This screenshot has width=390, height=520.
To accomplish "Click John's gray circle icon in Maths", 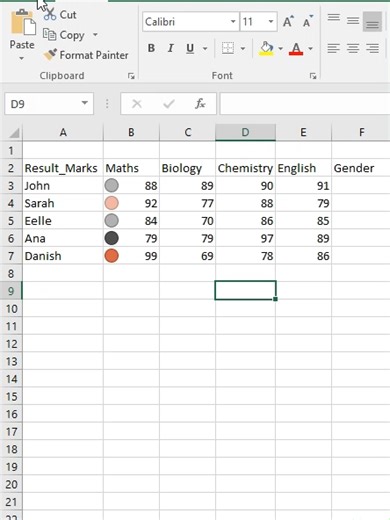I will (x=112, y=185).
